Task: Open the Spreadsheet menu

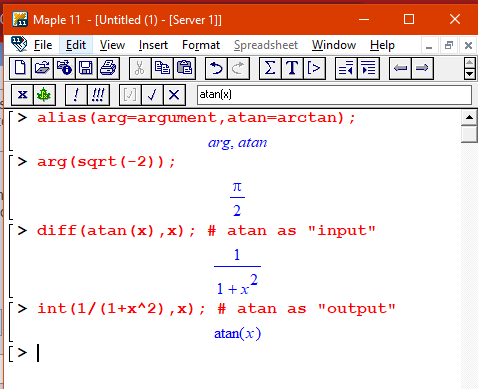Action: 266,45
